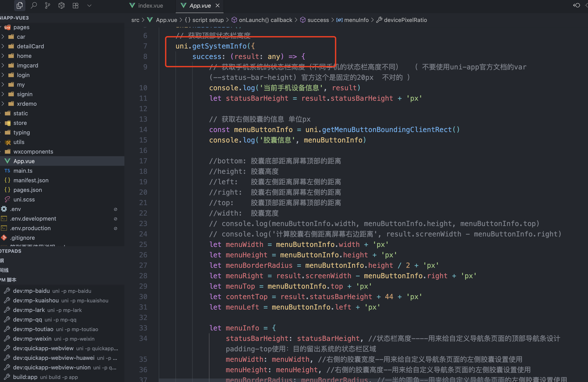Run the dev:mp-weixin npm script
Screen dimensions: 588x382
click(x=32, y=339)
